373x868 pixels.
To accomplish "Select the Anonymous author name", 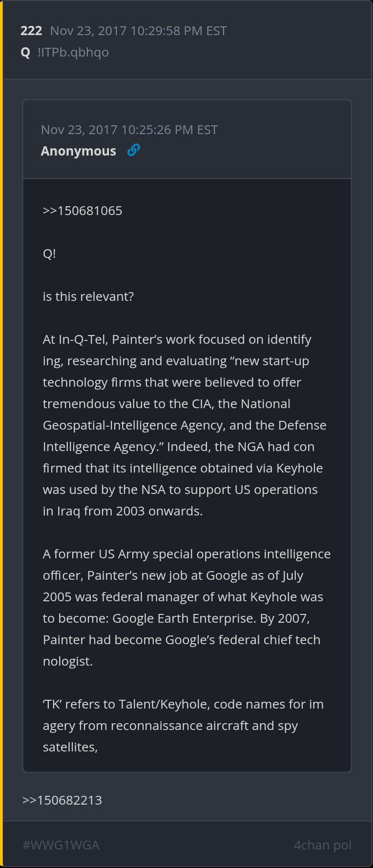I will [x=79, y=151].
